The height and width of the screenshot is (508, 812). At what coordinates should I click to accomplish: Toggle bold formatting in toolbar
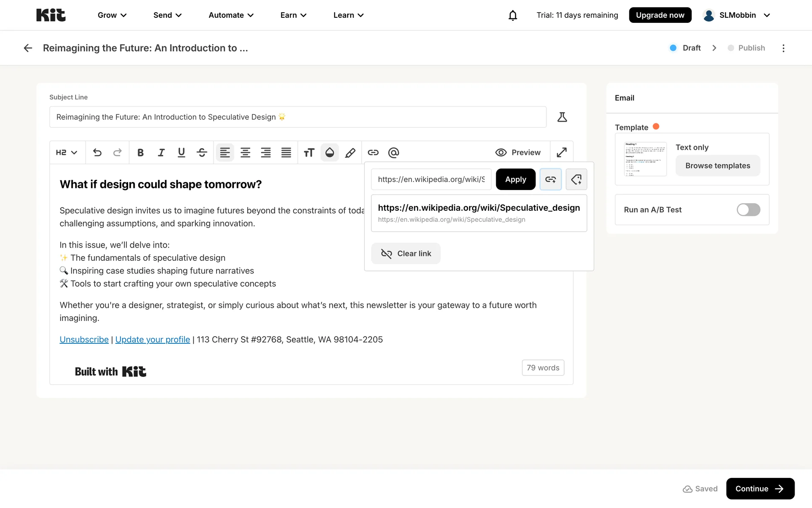[140, 152]
